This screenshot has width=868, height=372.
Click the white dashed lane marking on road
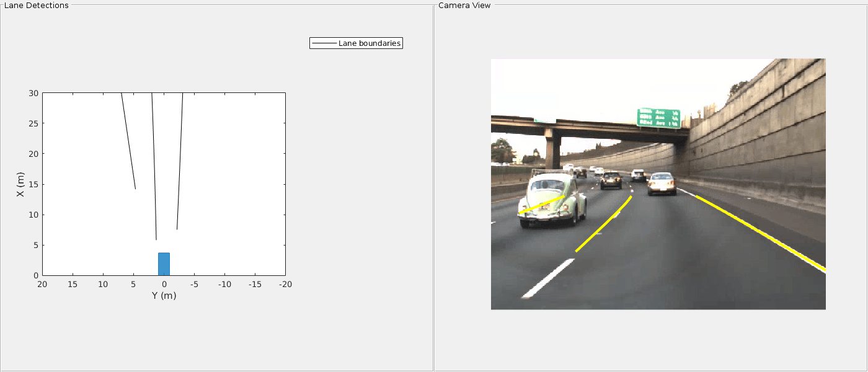(x=548, y=278)
